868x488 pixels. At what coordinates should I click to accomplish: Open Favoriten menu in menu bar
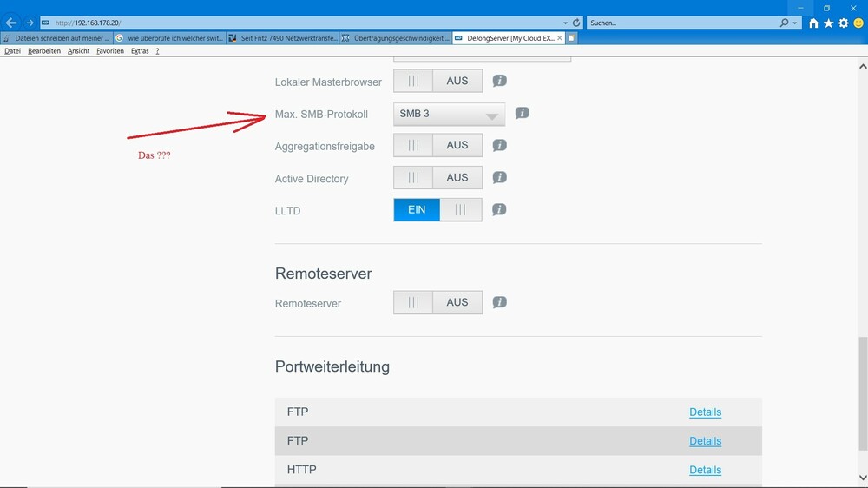[x=109, y=51]
